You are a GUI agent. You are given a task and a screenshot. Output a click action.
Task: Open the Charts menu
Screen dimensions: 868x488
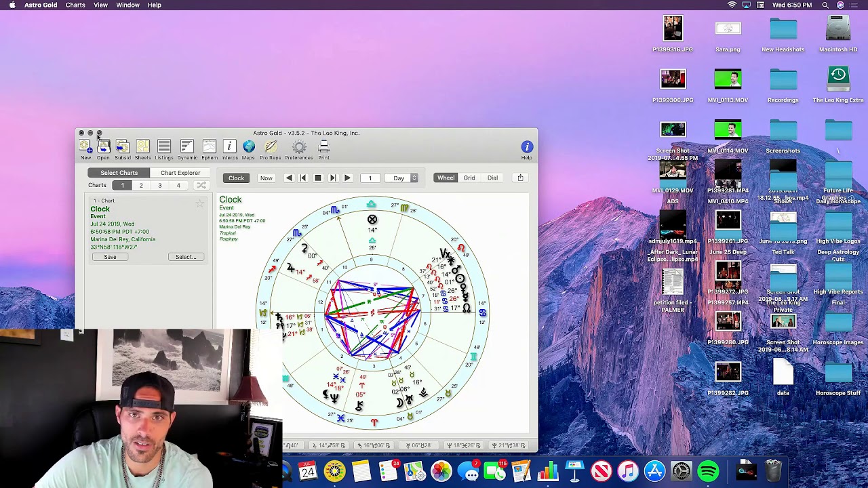pos(75,5)
